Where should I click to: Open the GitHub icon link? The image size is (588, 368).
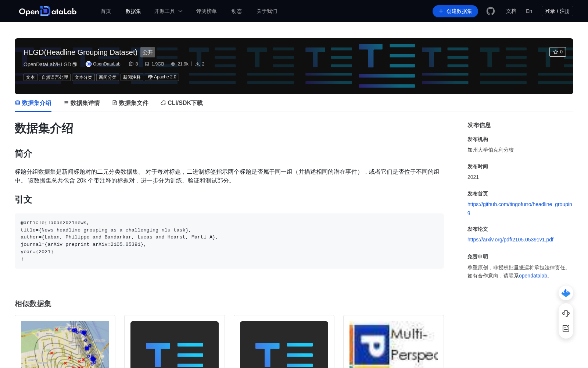point(491,11)
